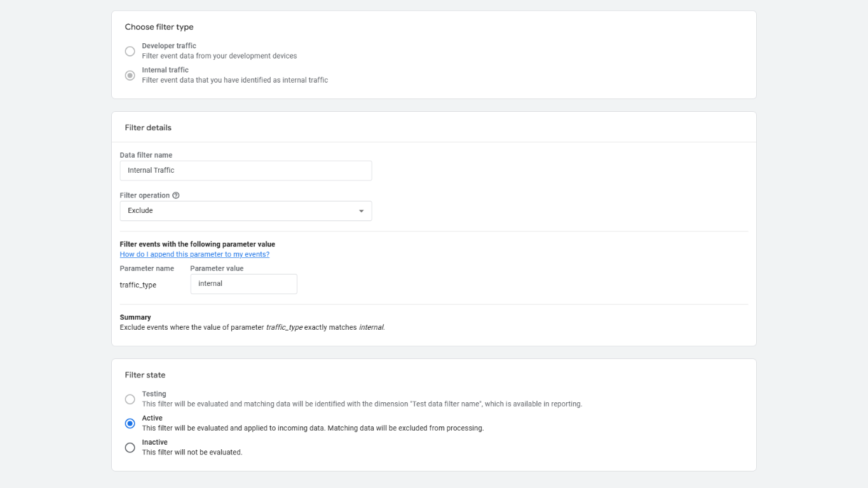Select the Inactive filter state
The height and width of the screenshot is (488, 868).
130,447
